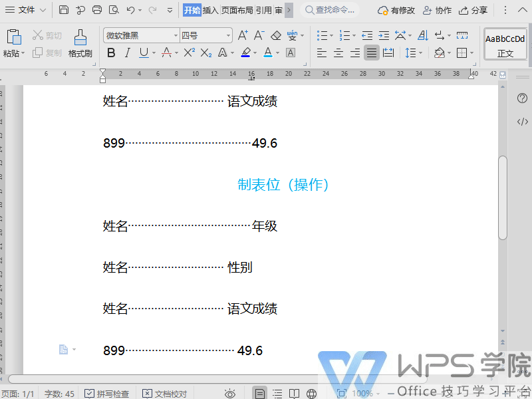
Task: Expand the 文件 menu chevron
Action: 43,10
